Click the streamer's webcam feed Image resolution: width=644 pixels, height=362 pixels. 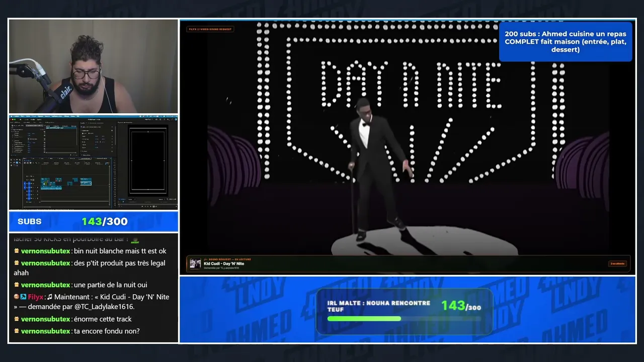[94, 66]
